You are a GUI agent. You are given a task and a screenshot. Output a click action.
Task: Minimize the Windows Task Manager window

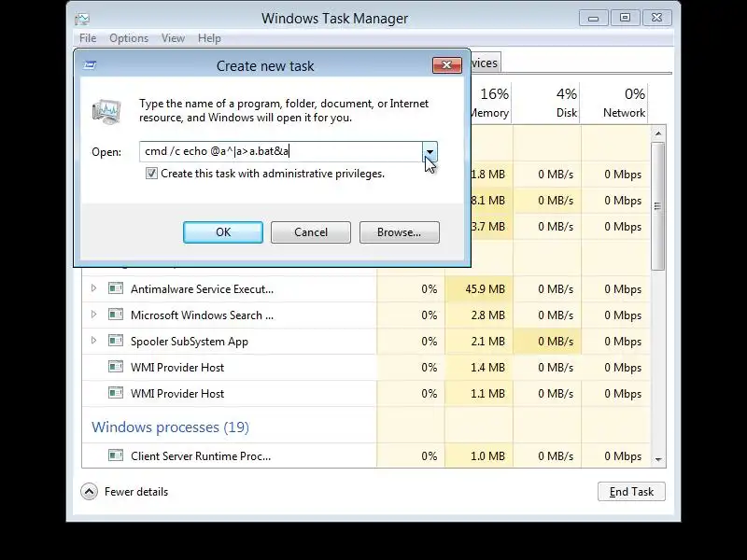594,18
